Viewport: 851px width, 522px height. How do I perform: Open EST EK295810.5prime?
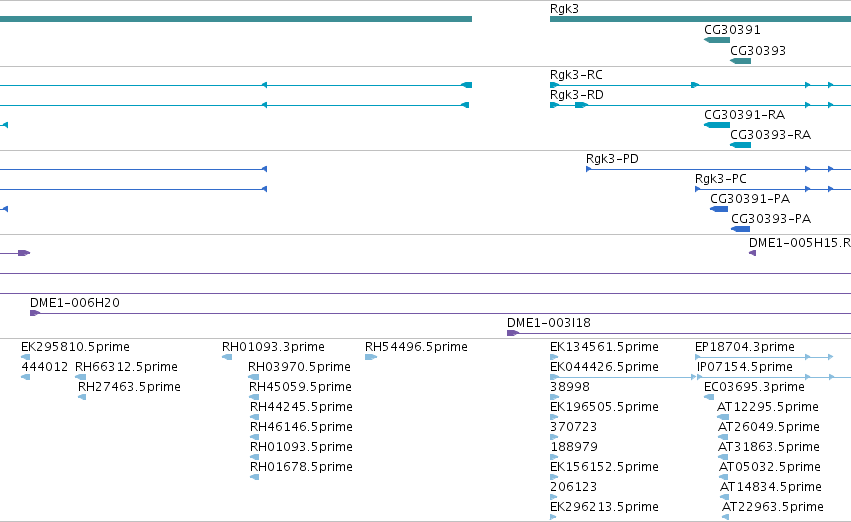coord(25,357)
